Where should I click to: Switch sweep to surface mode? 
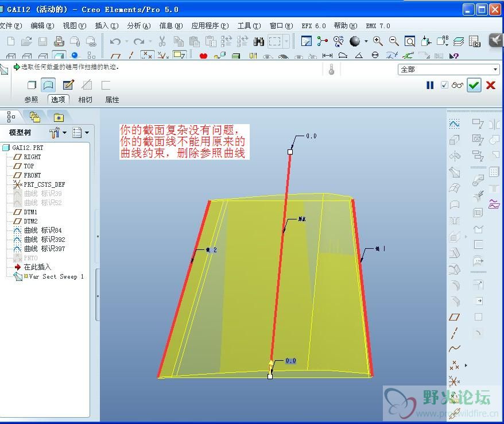48,85
